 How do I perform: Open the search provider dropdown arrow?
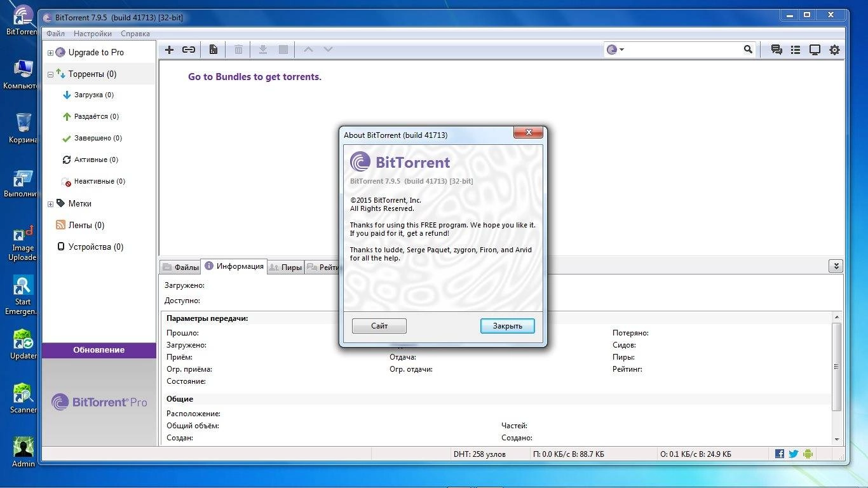(621, 50)
